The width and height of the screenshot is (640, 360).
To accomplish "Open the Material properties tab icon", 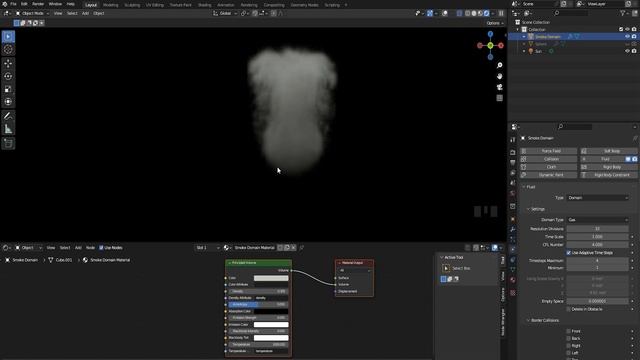I will click(x=513, y=280).
